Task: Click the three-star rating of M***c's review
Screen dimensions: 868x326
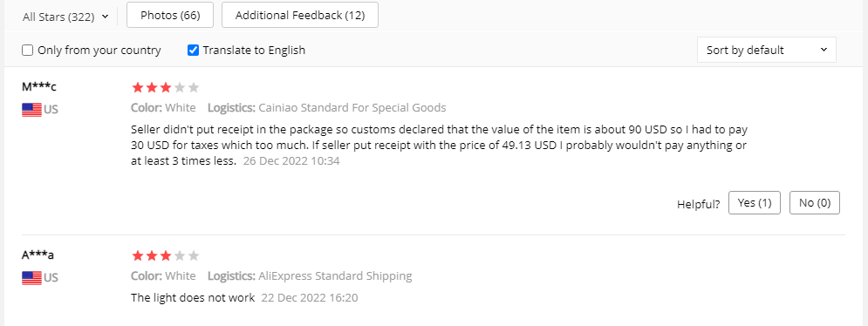Action: (165, 87)
